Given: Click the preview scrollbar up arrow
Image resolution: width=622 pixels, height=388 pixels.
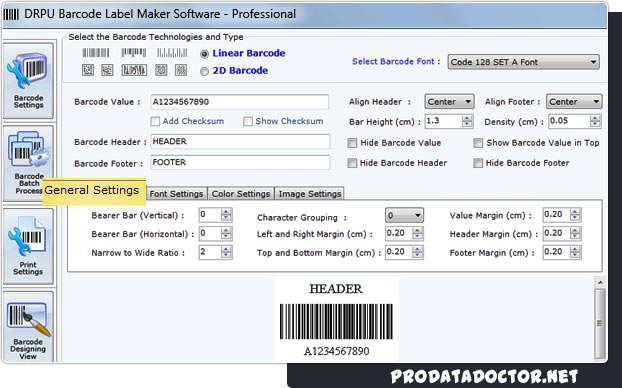Looking at the screenshot, I should (x=600, y=282).
